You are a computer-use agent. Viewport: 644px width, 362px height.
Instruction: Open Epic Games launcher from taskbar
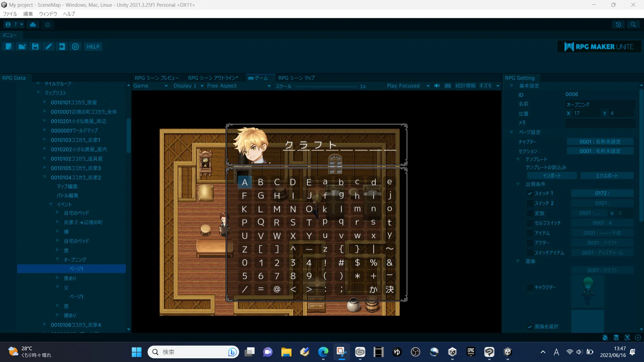pyautogui.click(x=471, y=352)
